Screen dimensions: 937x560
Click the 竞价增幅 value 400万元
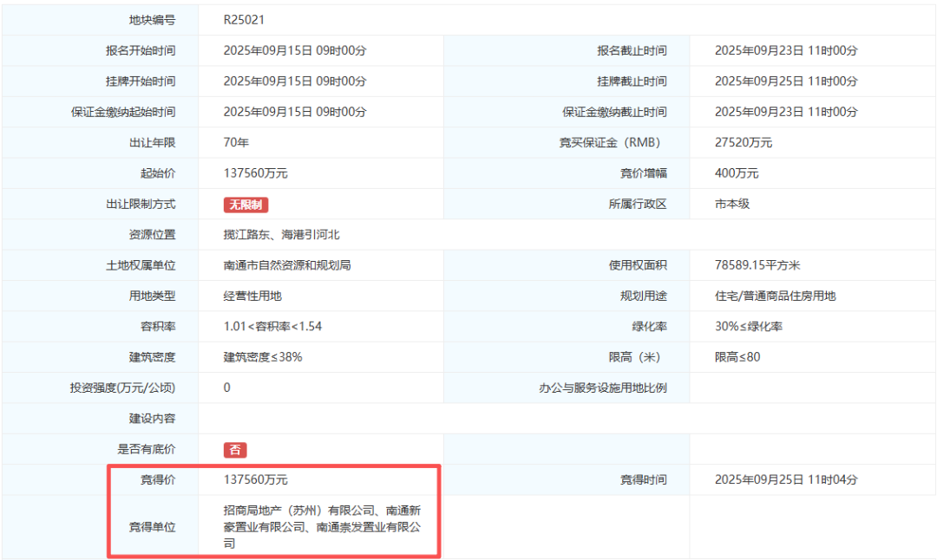(x=737, y=173)
